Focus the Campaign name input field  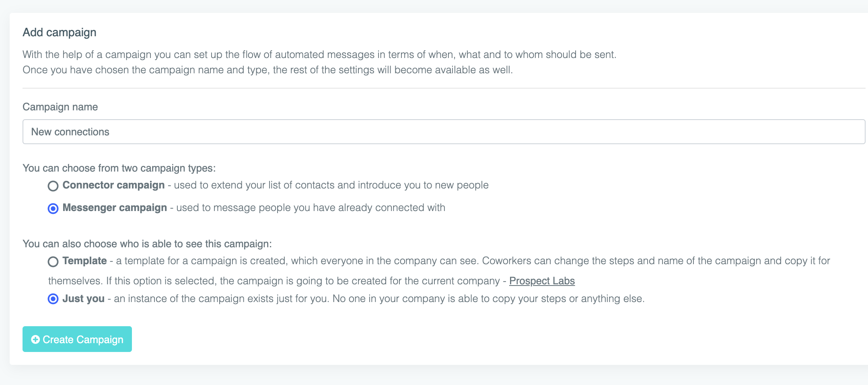click(444, 132)
